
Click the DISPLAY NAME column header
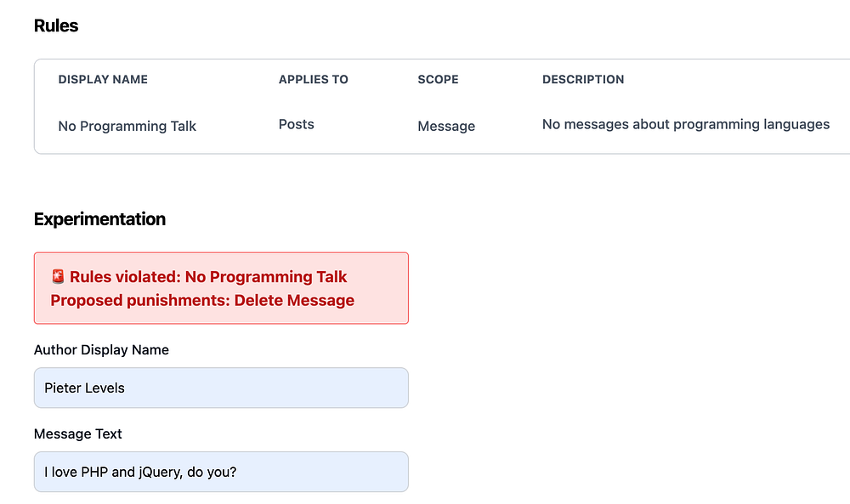pyautogui.click(x=103, y=79)
